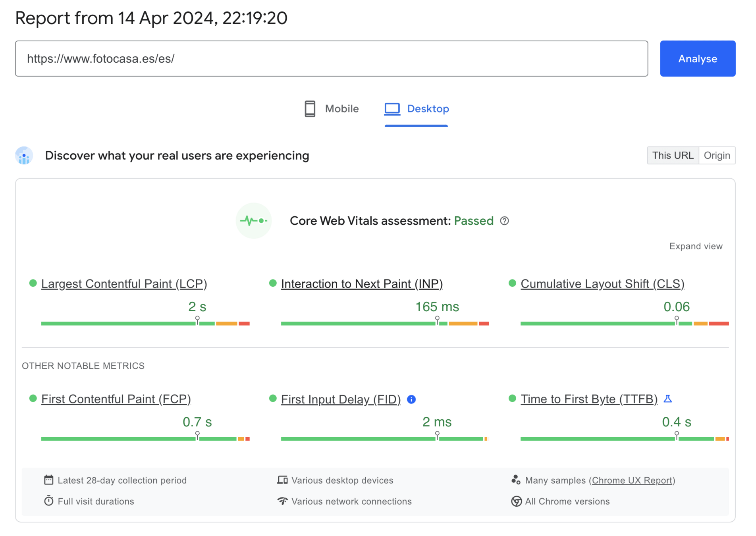756x536 pixels.
Task: Click the green status dot beside FID
Action: tap(273, 398)
